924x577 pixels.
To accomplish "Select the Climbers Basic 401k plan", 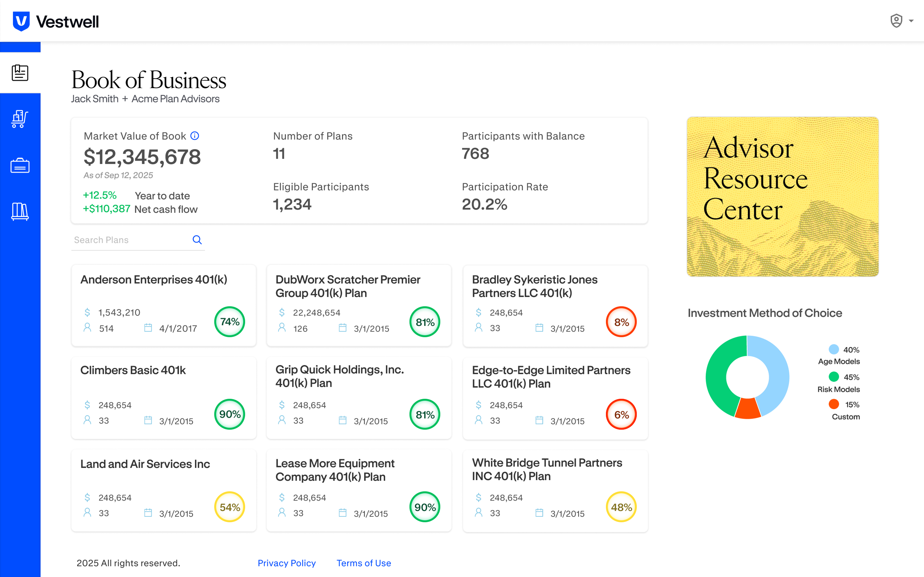I will 133,370.
